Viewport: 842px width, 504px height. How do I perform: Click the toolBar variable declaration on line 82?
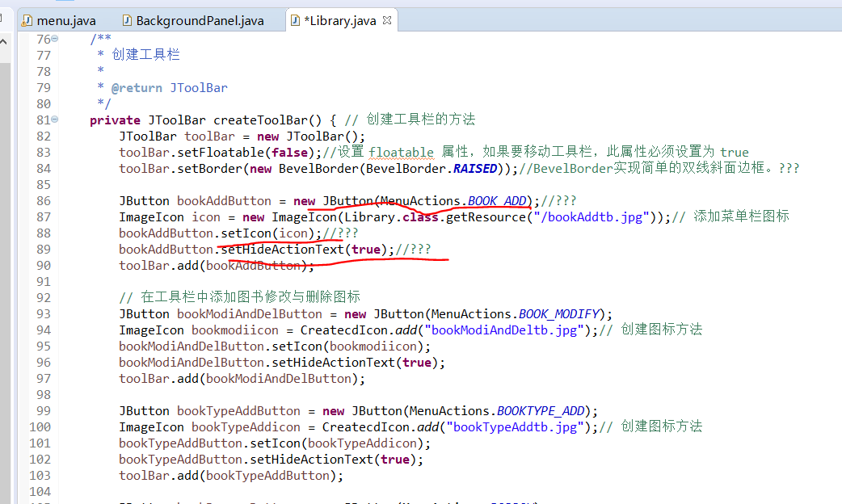[x=209, y=136]
